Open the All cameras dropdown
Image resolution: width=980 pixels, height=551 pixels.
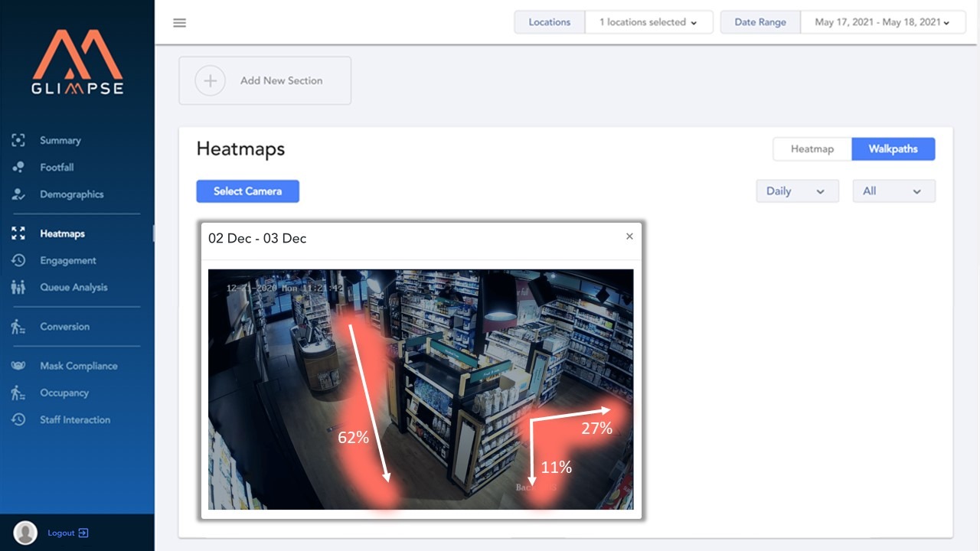coord(893,191)
